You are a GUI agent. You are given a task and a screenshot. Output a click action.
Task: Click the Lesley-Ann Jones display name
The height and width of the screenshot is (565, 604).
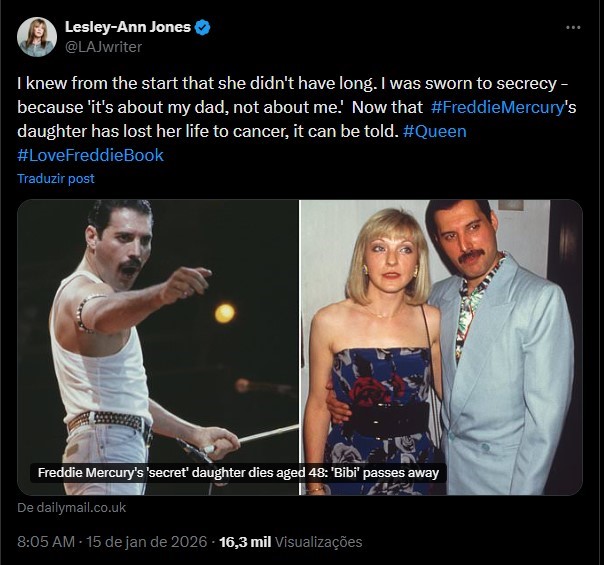[x=127, y=27]
